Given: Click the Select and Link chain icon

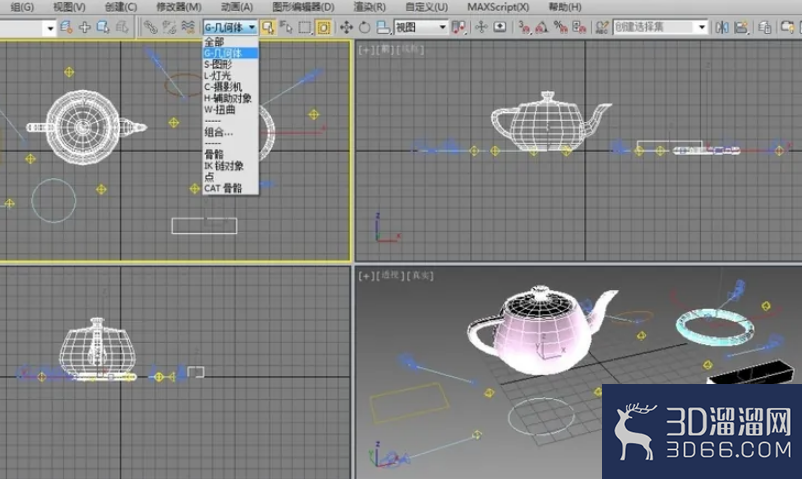Looking at the screenshot, I should [150, 27].
